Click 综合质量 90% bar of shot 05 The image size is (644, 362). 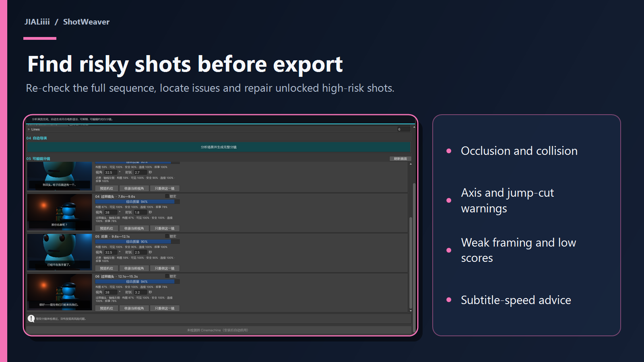click(137, 242)
